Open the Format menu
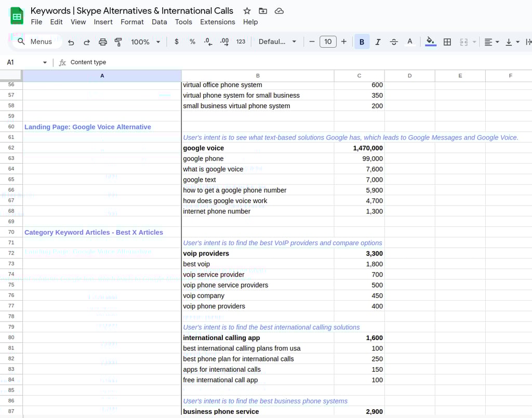Screen dimensions: 532x418 point(132,22)
